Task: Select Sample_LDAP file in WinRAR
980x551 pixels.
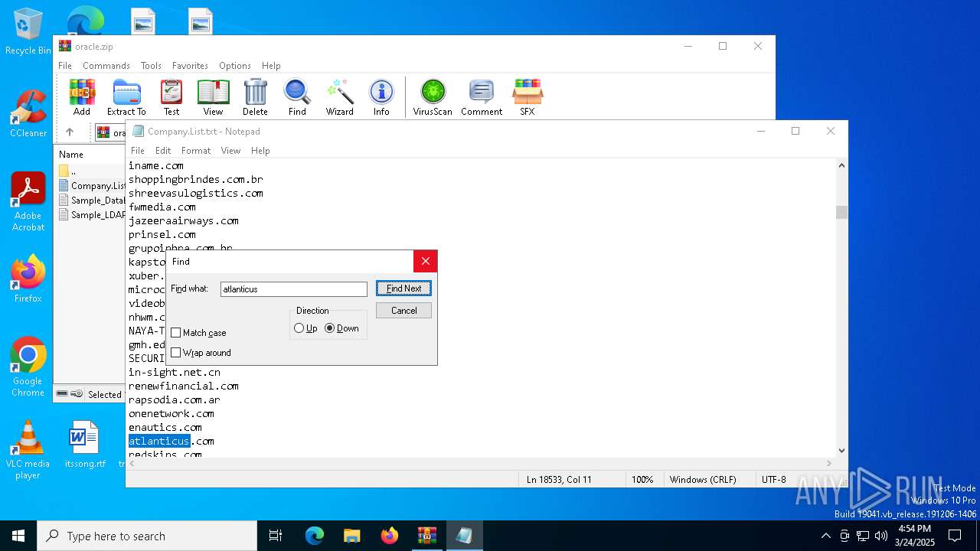Action: pyautogui.click(x=92, y=214)
